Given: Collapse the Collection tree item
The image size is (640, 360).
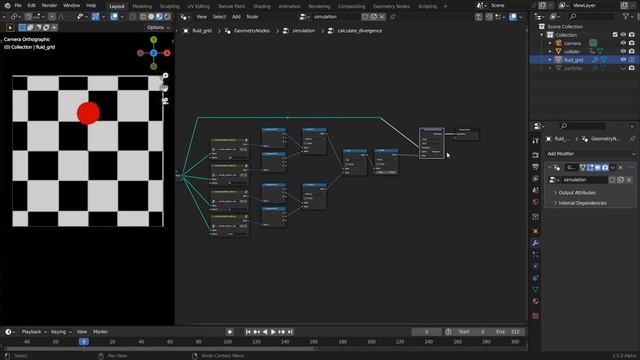Looking at the screenshot, I should pyautogui.click(x=542, y=35).
